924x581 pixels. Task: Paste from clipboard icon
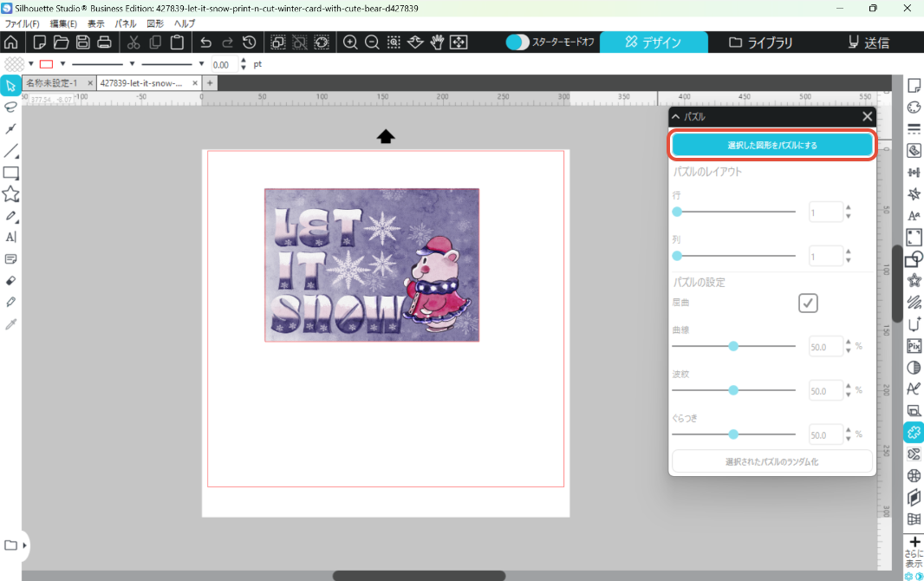[177, 42]
